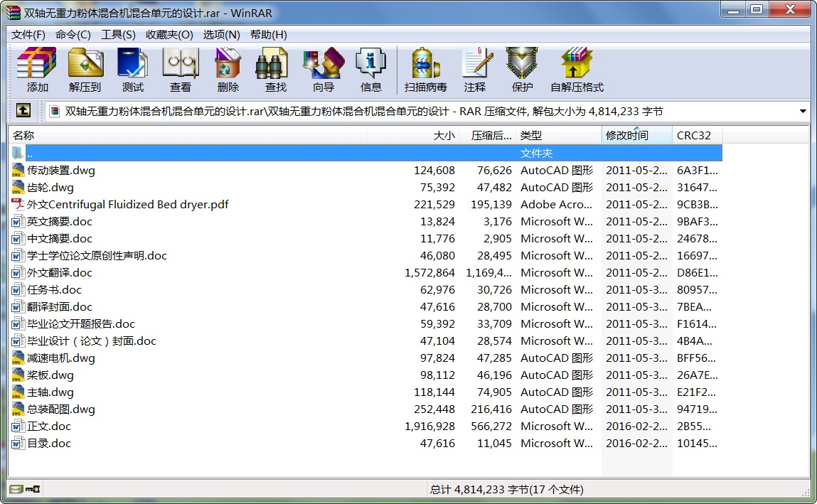817x504 pixels.
Task: Click the 添加 (Add) toolbar icon
Action: click(x=37, y=70)
